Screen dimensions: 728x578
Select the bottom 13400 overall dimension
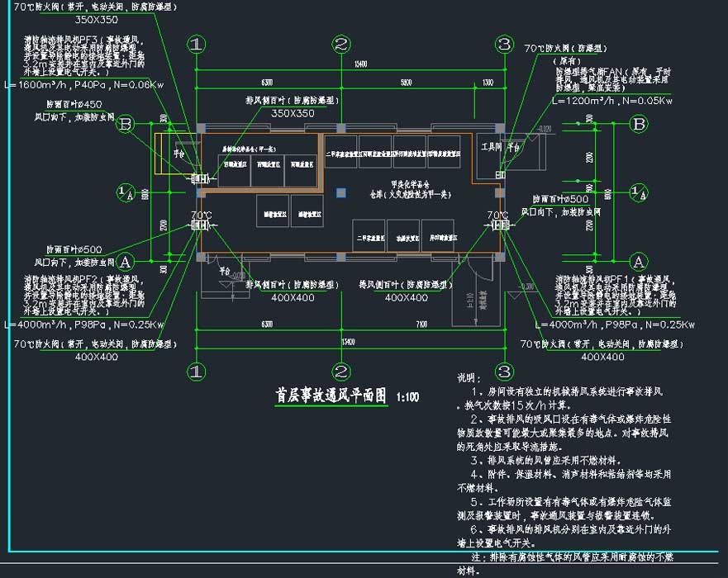point(348,342)
